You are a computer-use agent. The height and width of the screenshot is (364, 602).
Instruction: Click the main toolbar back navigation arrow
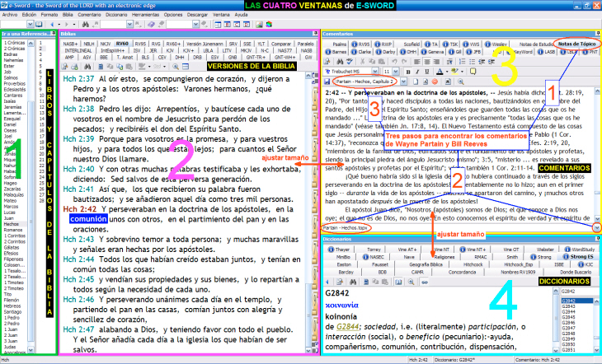[52, 24]
